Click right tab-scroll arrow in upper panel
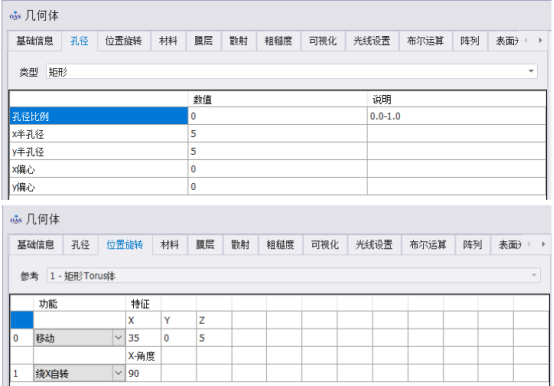The image size is (554, 386). 540,41
